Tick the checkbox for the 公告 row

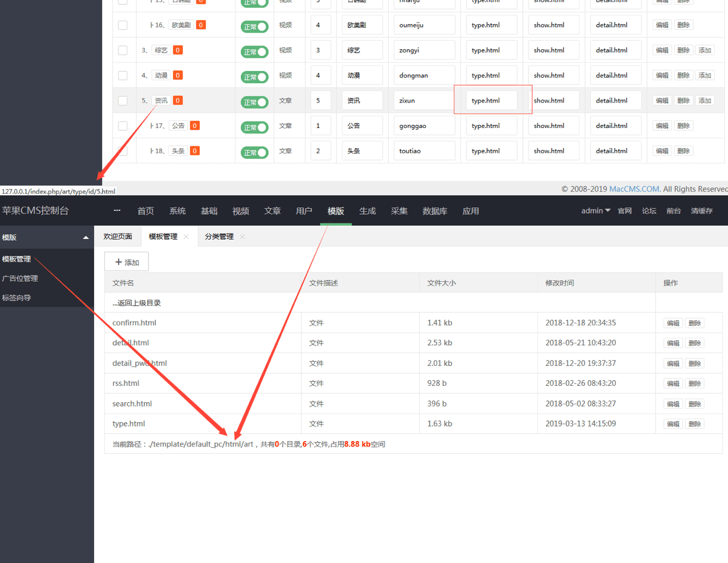123,126
